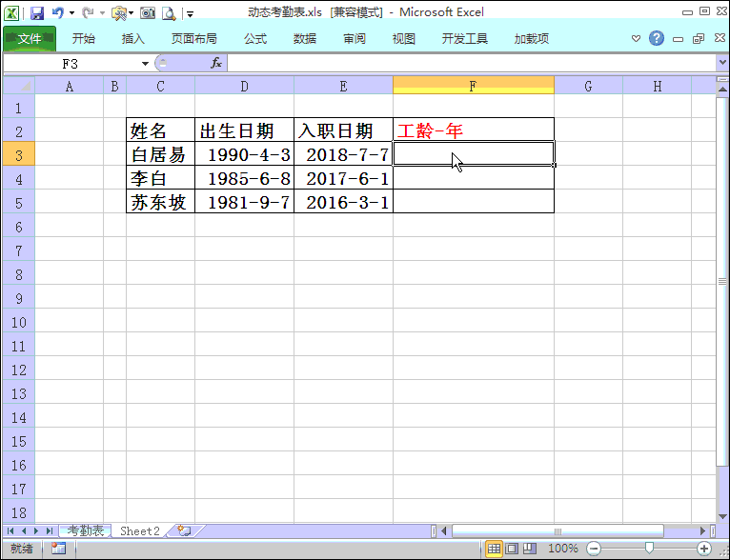
Task: Switch to the 页面布局 ribbon tab
Action: tap(194, 39)
